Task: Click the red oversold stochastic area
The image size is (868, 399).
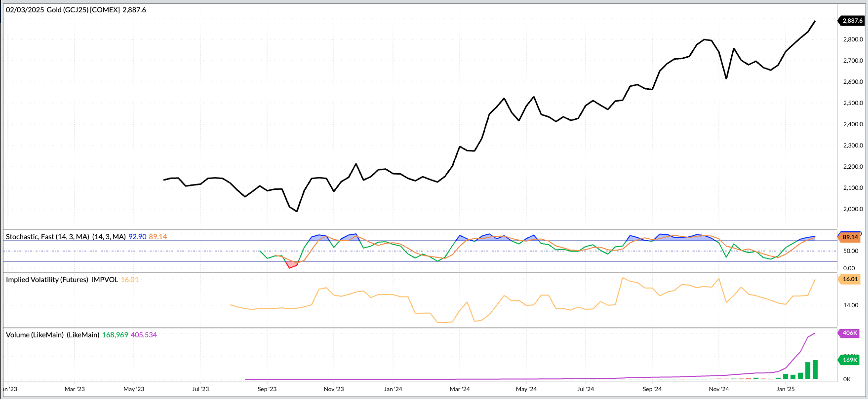Action: pyautogui.click(x=292, y=265)
